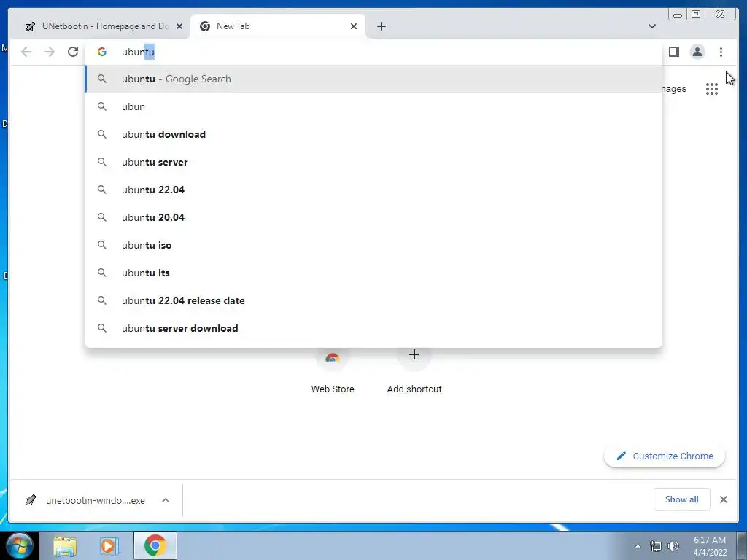Choose 'ubuntu 22.04 release date' suggestion
Image resolution: width=747 pixels, height=560 pixels.
373,300
